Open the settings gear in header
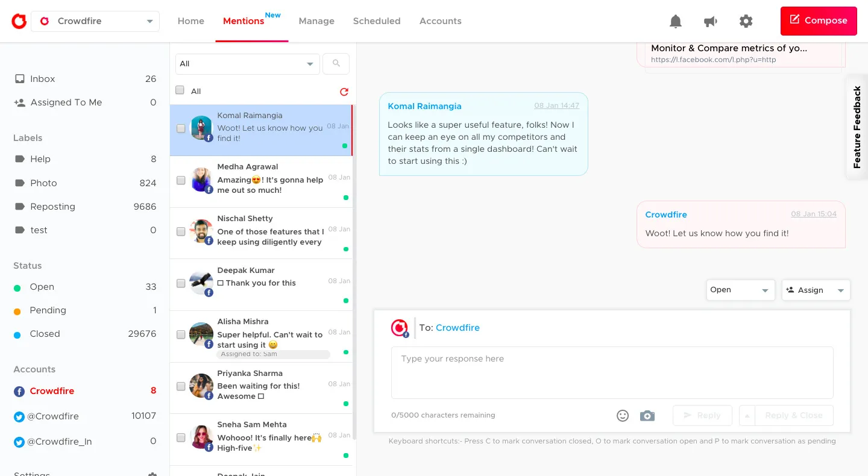This screenshot has height=476, width=868. (746, 21)
